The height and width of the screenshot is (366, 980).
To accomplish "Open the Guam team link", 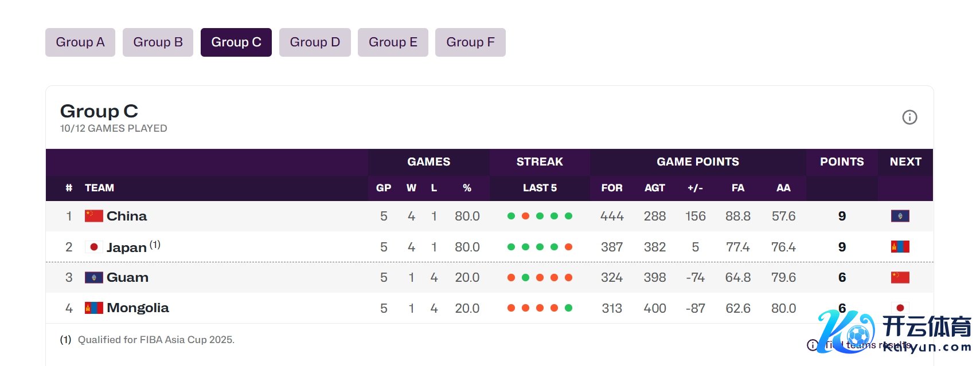I will (x=127, y=278).
